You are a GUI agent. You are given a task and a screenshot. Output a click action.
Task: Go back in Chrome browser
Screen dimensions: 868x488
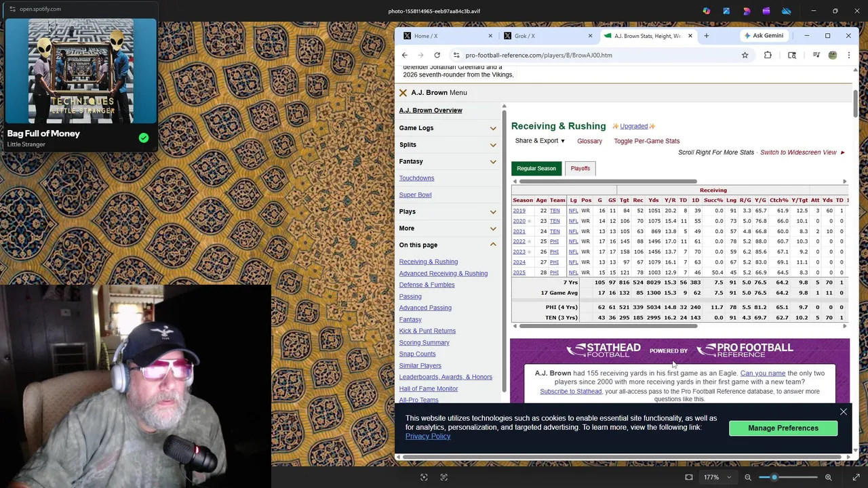click(x=405, y=55)
